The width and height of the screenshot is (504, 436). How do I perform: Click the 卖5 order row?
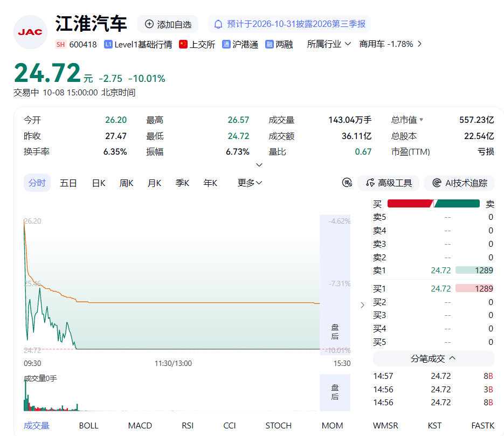(x=433, y=217)
